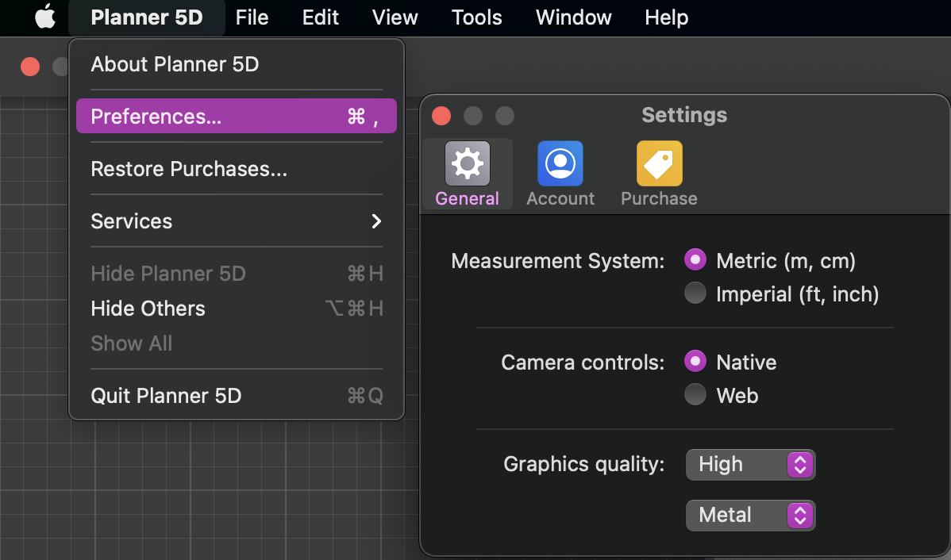Open the Apple menu
The image size is (951, 560).
pos(45,17)
